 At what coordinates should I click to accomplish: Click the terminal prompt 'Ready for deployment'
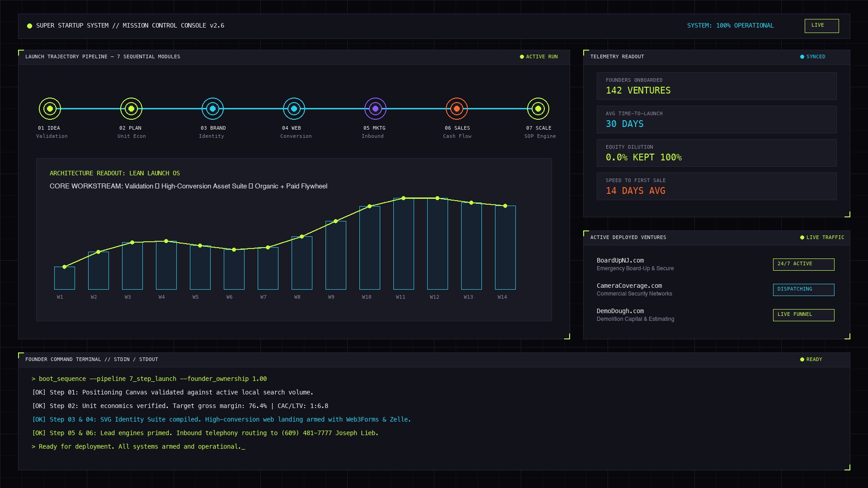pos(138,446)
